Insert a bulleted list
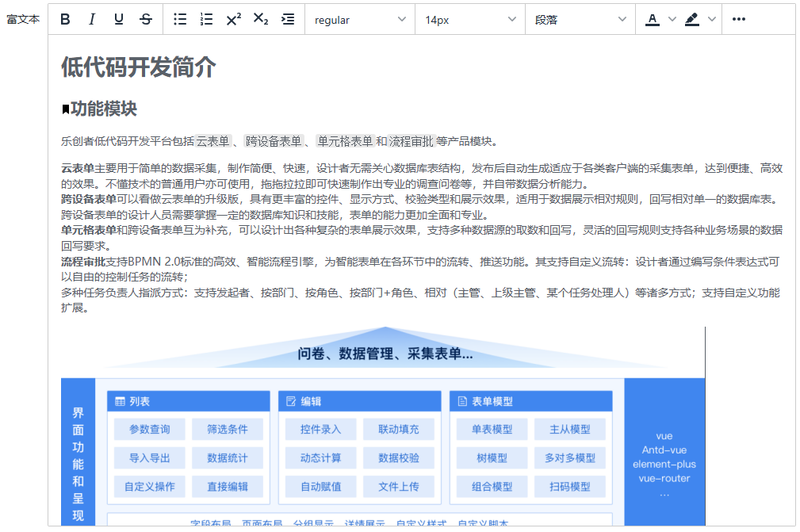This screenshot has width=800, height=532. (x=180, y=20)
